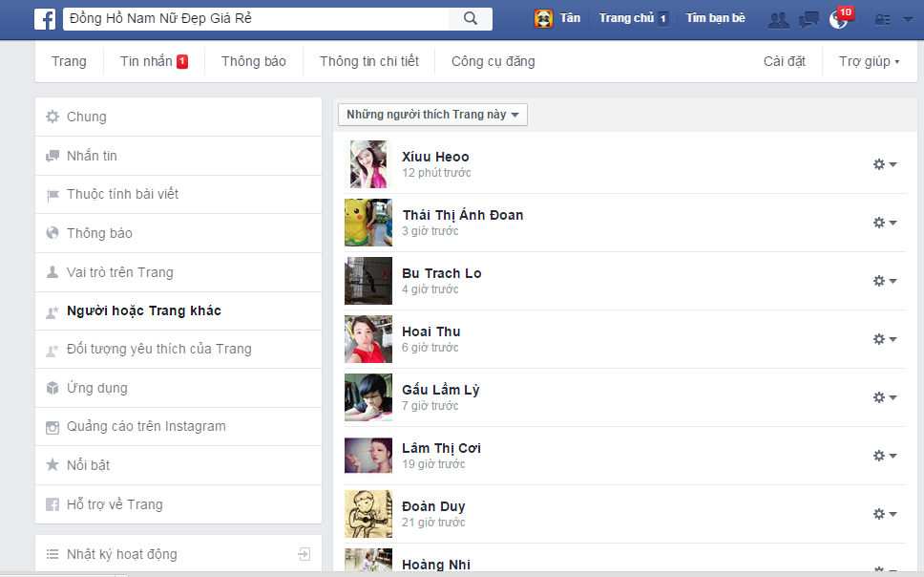Click Đoàn Duy guitar sketch thumbnail
Image resolution: width=924 pixels, height=577 pixels.
[368, 514]
